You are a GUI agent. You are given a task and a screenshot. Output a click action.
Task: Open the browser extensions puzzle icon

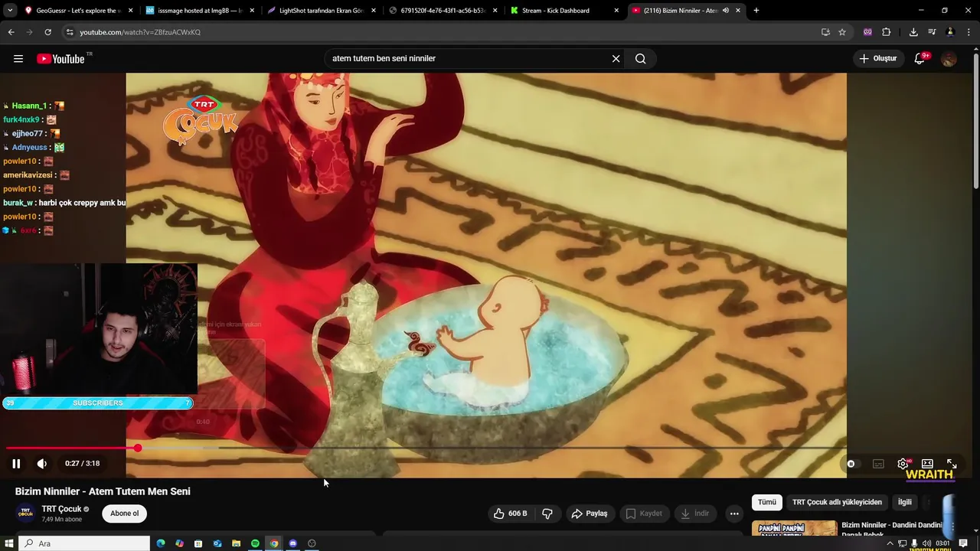click(887, 32)
